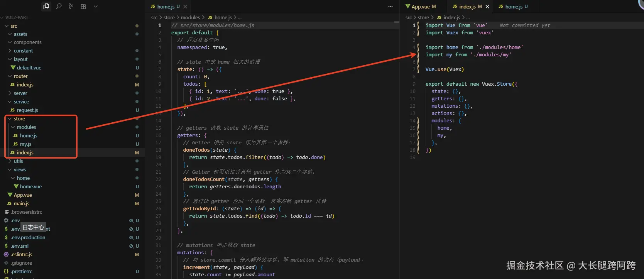644x279 pixels.
Task: Open my.js in the explorer
Action: click(x=25, y=144)
